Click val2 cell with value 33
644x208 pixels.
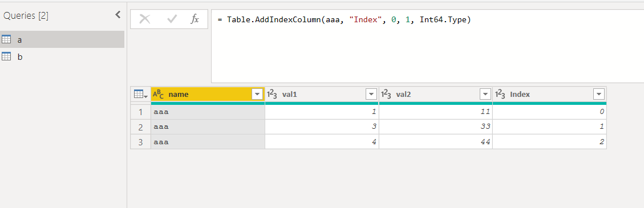[x=435, y=127]
